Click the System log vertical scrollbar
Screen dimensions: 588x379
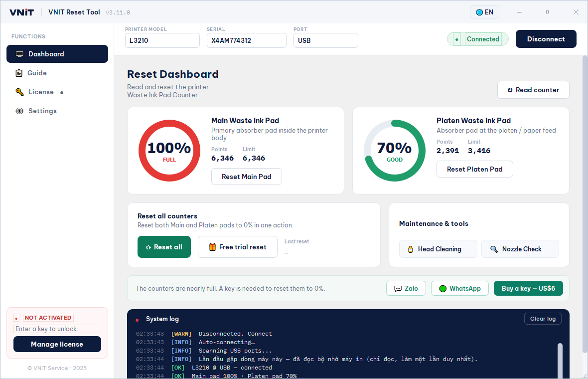(x=560, y=360)
